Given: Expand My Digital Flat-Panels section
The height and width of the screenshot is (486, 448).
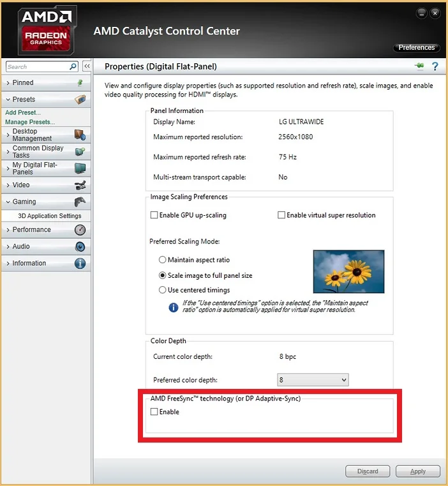Looking at the screenshot, I should tap(46, 169).
